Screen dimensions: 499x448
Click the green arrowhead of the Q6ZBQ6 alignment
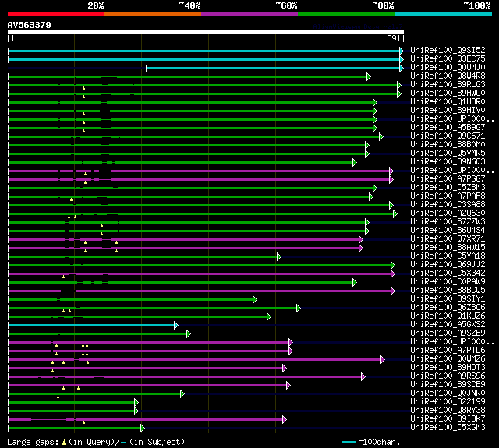[298, 308]
